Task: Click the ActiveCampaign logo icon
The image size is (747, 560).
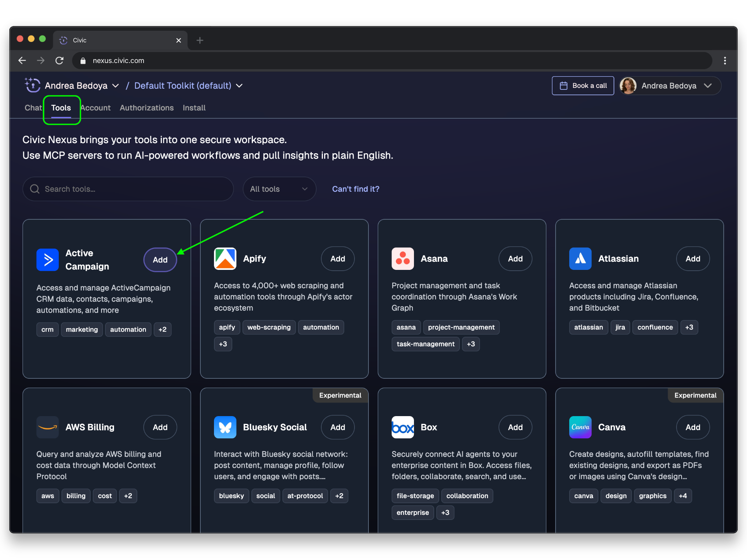Action: [x=47, y=260]
